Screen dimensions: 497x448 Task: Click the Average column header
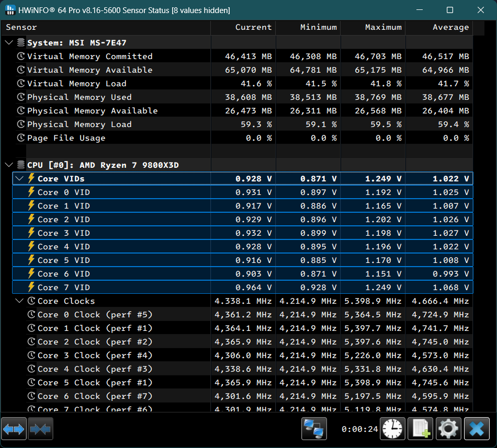coord(439,28)
